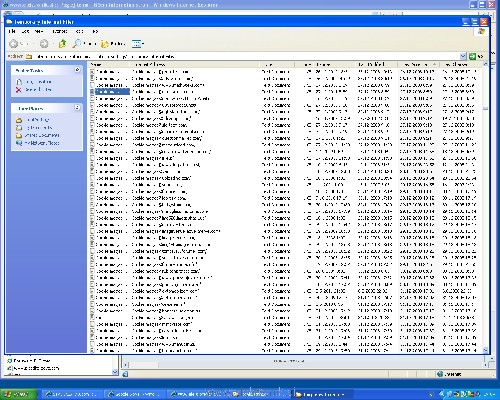This screenshot has height=400, width=500.
Task: Toggle the Folders pane button
Action: point(113,44)
